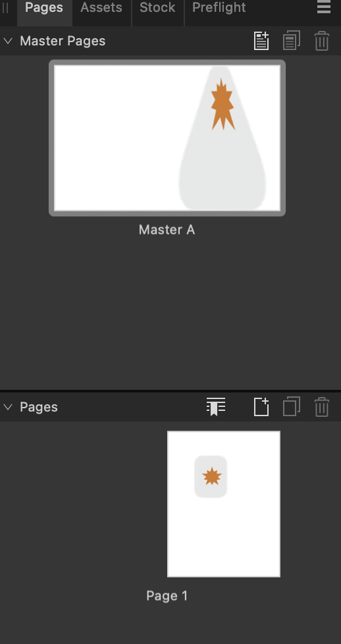Collapse the Pages section chevron
The height and width of the screenshot is (644, 341).
[x=8, y=406]
